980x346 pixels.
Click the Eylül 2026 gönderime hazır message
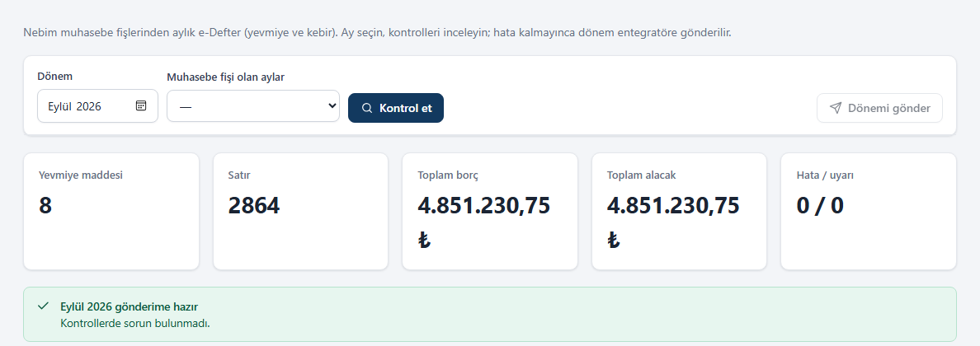pyautogui.click(x=130, y=306)
